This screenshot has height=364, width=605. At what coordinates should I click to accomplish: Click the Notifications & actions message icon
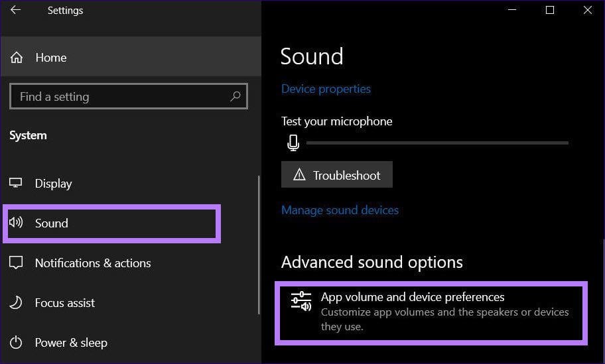pos(16,263)
